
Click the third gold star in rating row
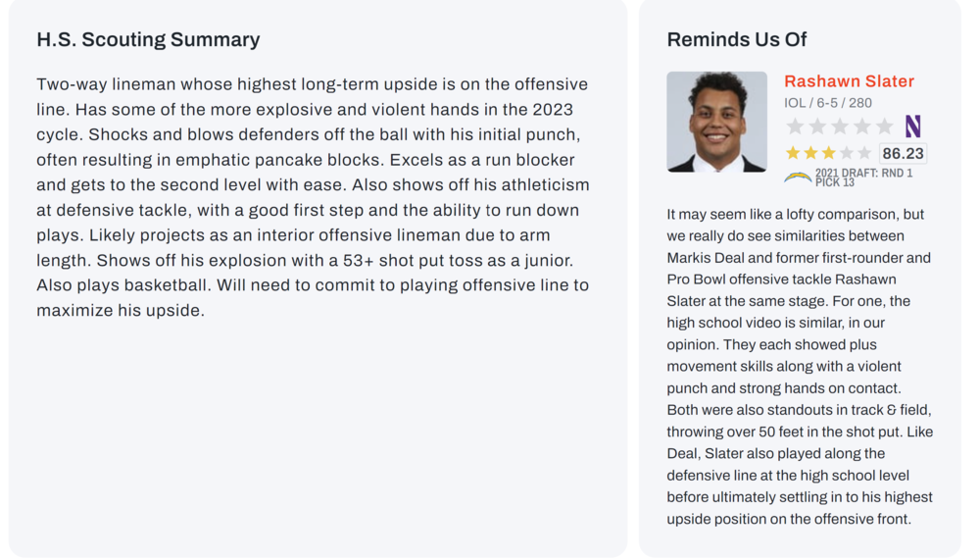click(x=828, y=153)
